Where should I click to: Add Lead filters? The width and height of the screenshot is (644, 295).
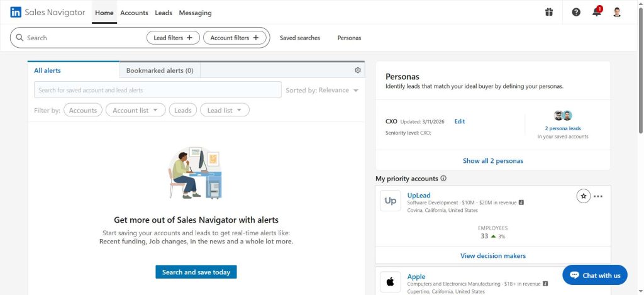(x=173, y=38)
